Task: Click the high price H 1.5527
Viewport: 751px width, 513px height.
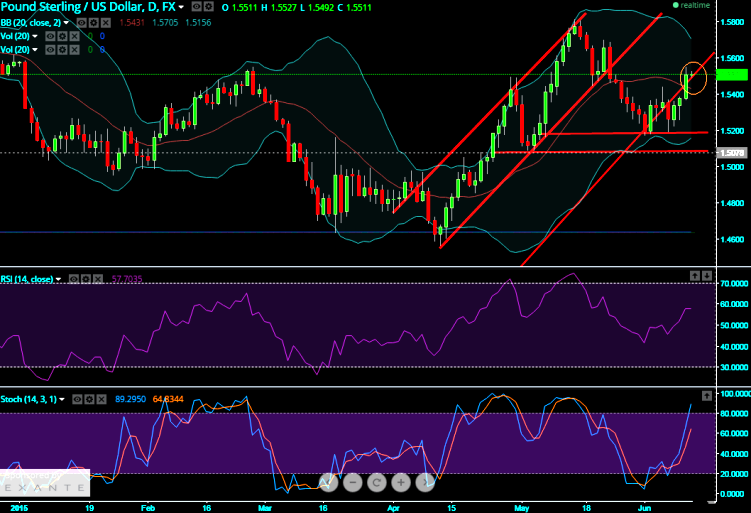Action: (x=279, y=7)
